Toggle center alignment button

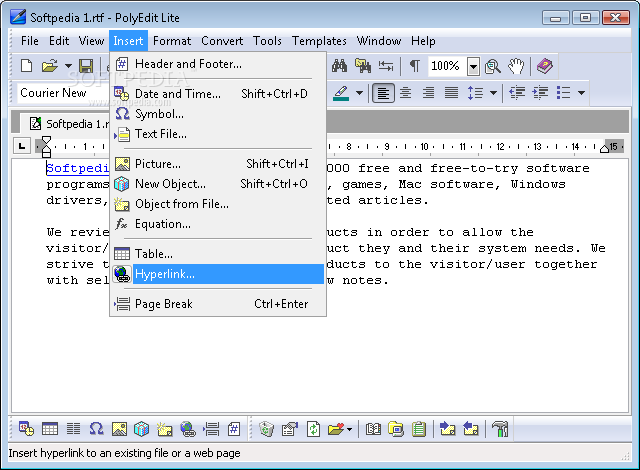[x=405, y=93]
